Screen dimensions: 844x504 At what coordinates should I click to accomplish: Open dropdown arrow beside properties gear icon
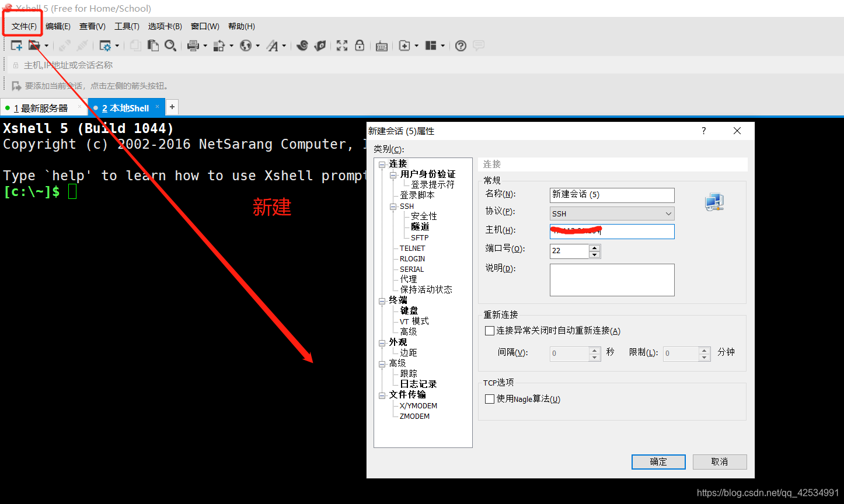[117, 45]
